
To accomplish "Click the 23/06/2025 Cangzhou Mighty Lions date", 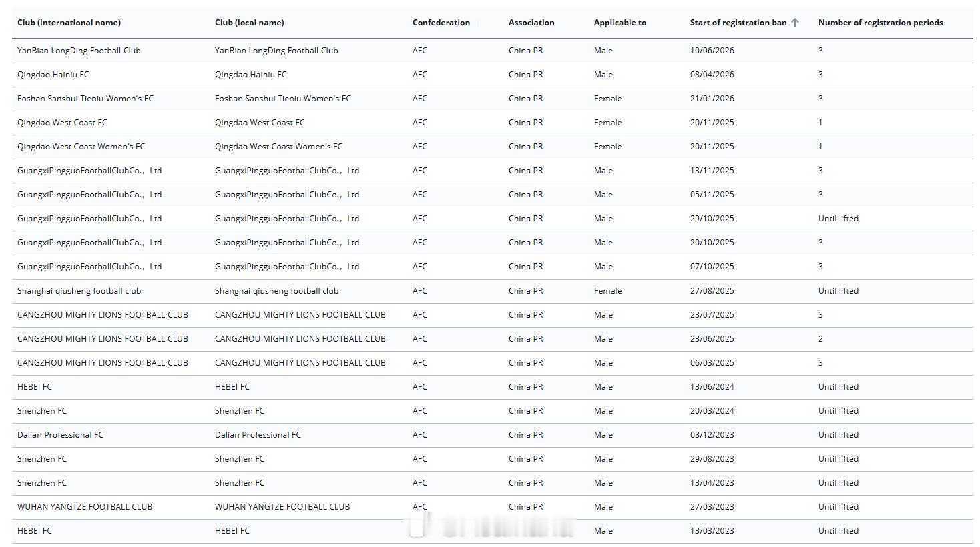I will pyautogui.click(x=712, y=339).
